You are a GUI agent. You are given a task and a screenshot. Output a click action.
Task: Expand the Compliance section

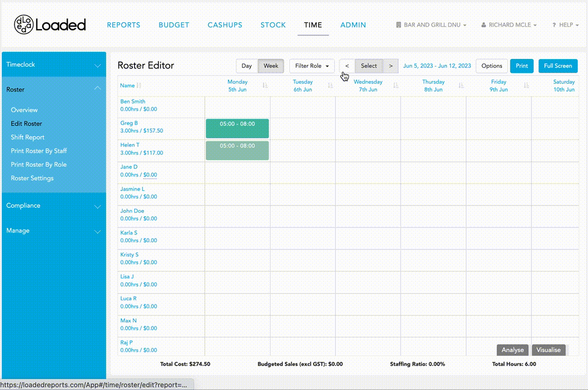coord(54,206)
